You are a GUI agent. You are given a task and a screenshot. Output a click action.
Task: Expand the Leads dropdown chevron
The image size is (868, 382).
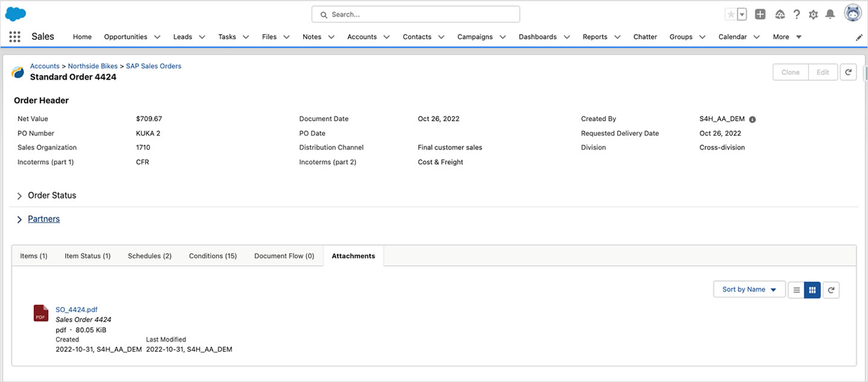(202, 37)
